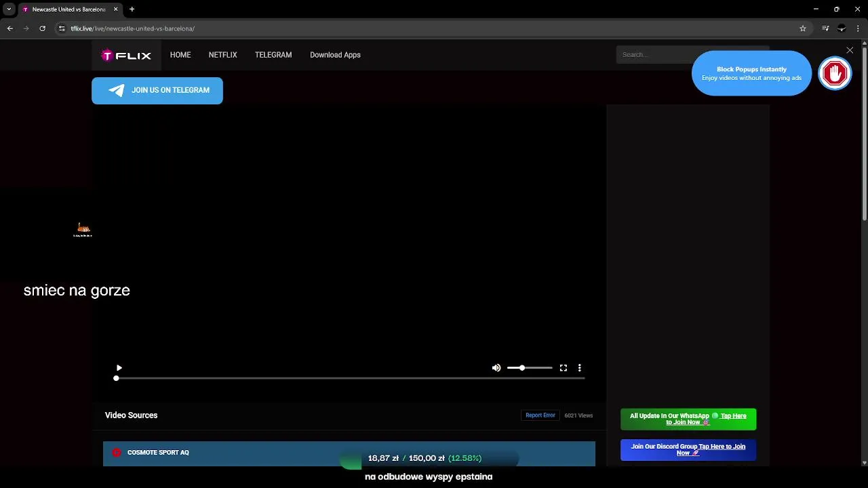Open the TELEGRAM menu item
Screen dimensions: 868x488
[273, 55]
